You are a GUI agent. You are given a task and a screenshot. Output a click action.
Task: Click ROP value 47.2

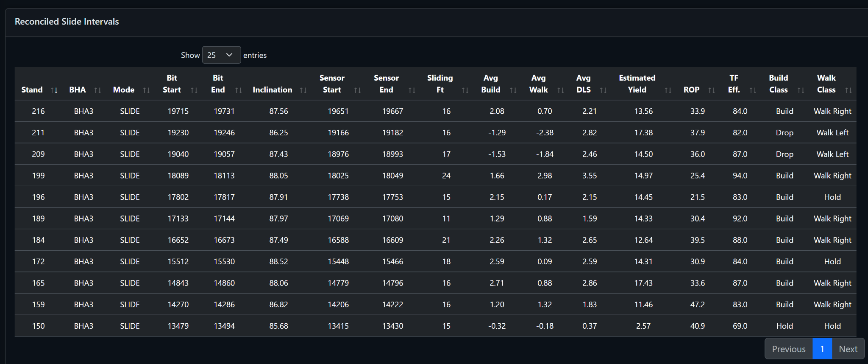point(698,305)
